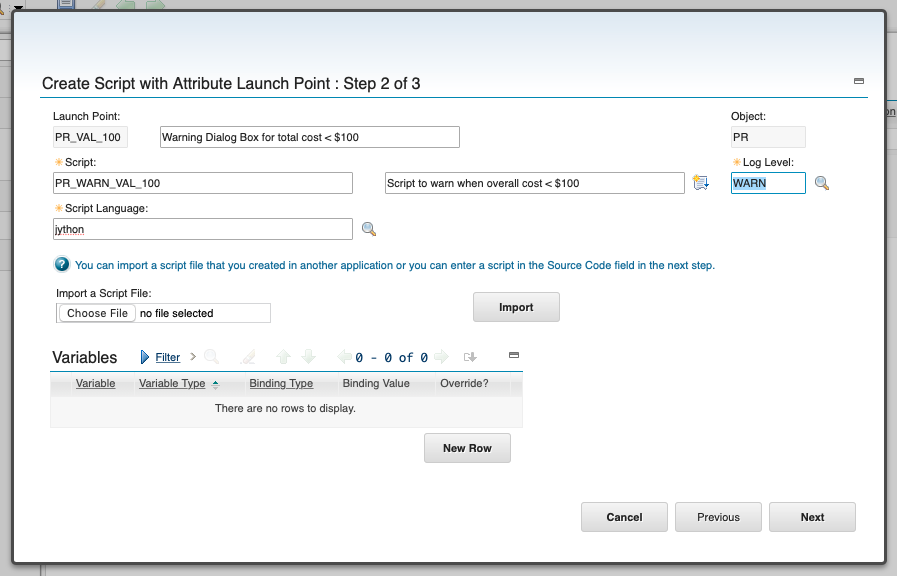The image size is (897, 576).
Task: Sort by Variable Type column
Action: 172,383
